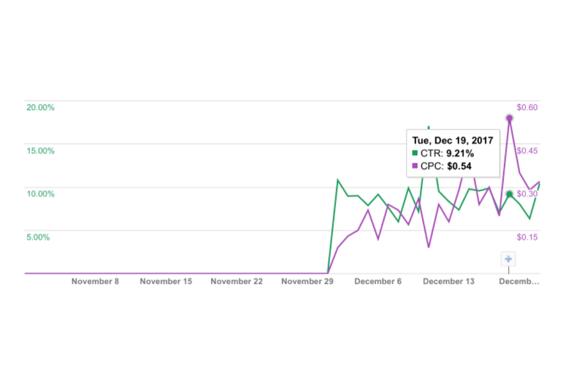Image resolution: width=588 pixels, height=392 pixels.
Task: Select the CPC value $0.54 in tooltip
Action: pos(459,166)
